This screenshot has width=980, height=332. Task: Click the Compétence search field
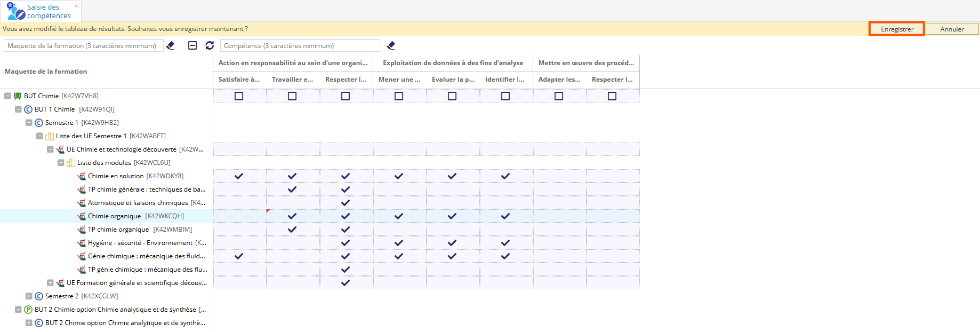coord(300,46)
